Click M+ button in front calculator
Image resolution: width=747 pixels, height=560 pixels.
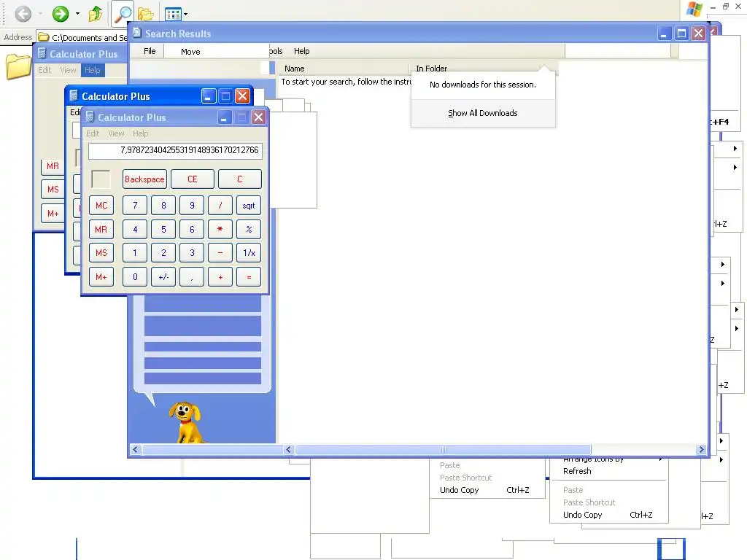(101, 276)
